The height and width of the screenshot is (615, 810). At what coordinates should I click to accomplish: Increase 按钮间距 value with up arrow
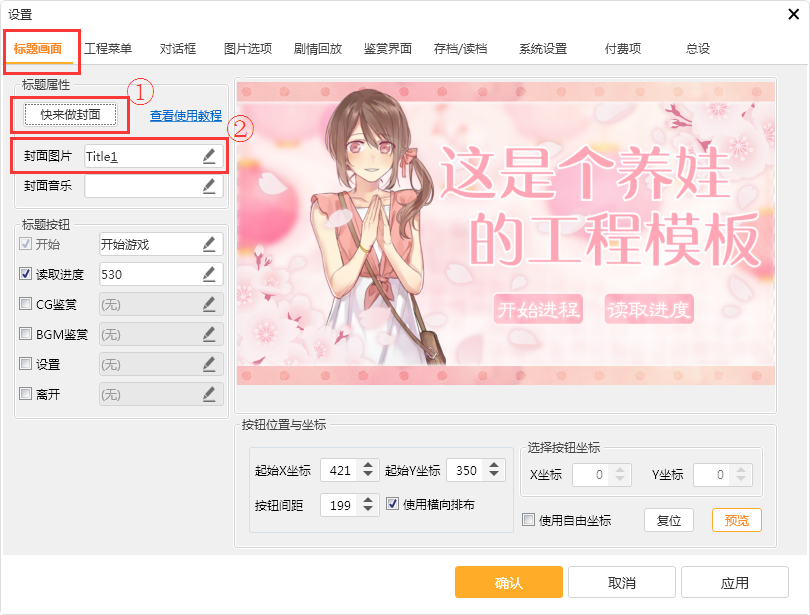[368, 499]
